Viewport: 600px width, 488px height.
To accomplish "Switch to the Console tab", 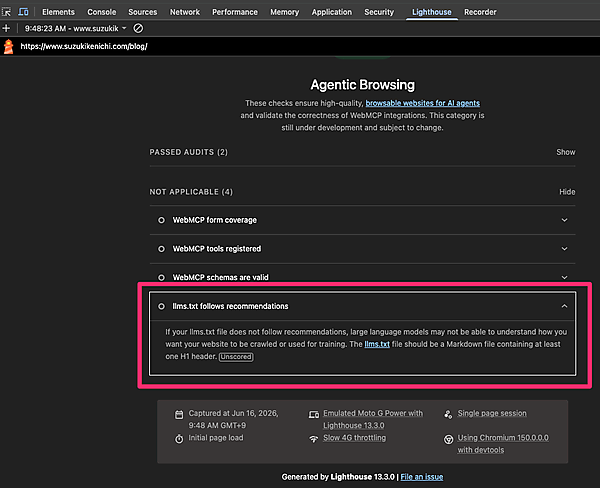I will point(102,12).
